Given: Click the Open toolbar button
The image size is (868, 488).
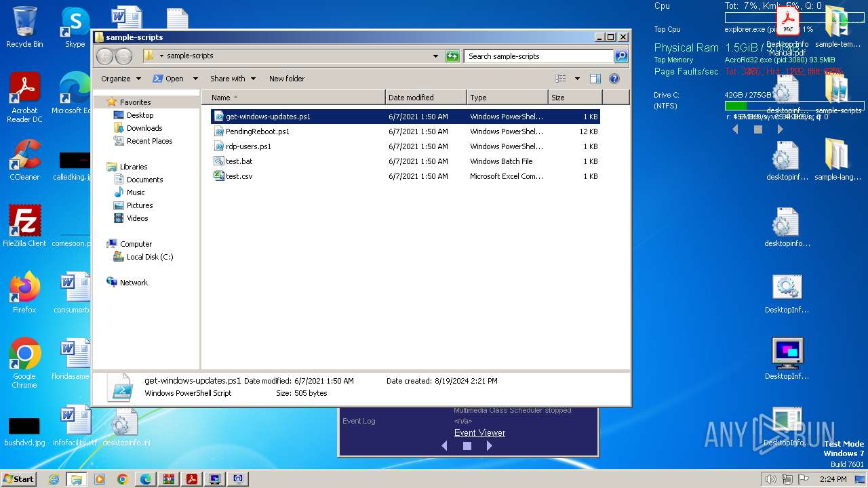Looking at the screenshot, I should point(168,79).
